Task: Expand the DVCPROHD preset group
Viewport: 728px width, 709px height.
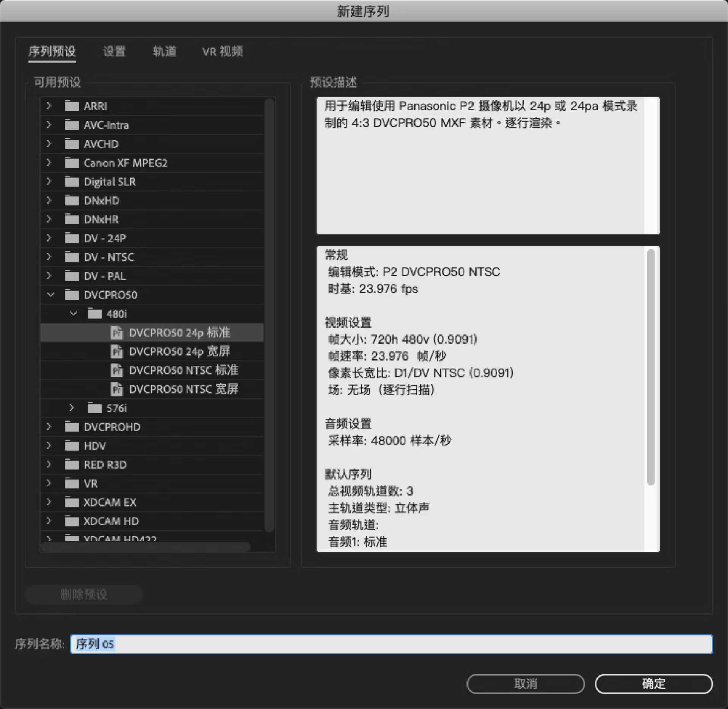Action: [49, 427]
